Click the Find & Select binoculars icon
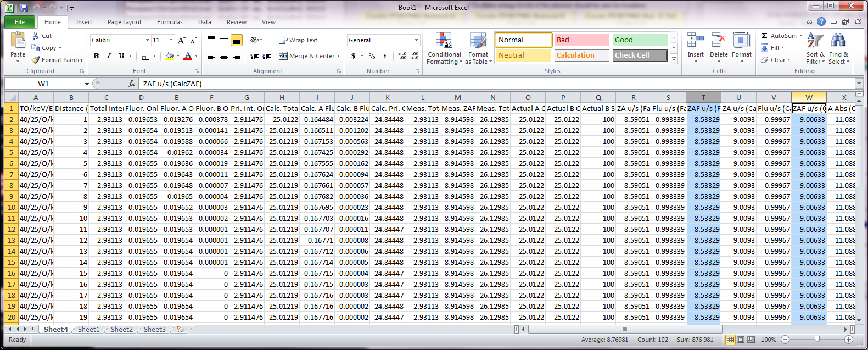Image resolution: width=868 pixels, height=350 pixels. click(838, 41)
